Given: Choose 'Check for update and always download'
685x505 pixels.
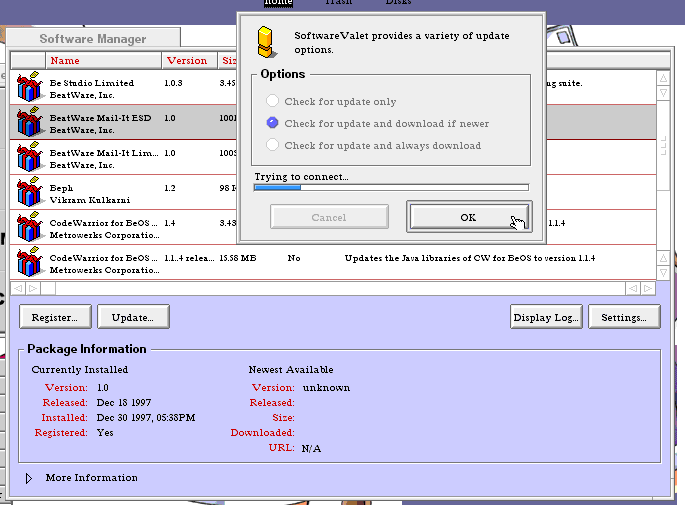Looking at the screenshot, I should tap(272, 146).
